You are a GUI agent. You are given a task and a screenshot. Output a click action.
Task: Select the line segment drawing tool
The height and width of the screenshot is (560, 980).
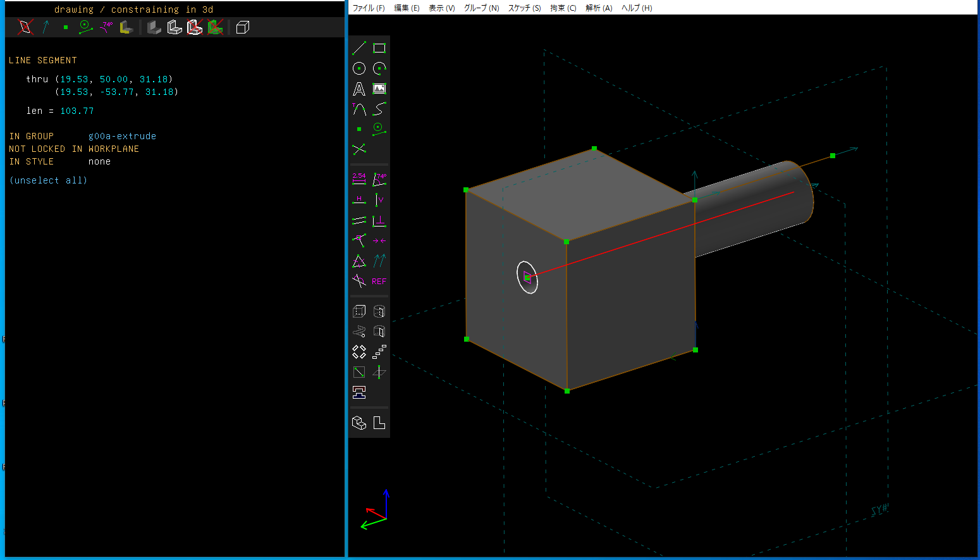coord(358,48)
